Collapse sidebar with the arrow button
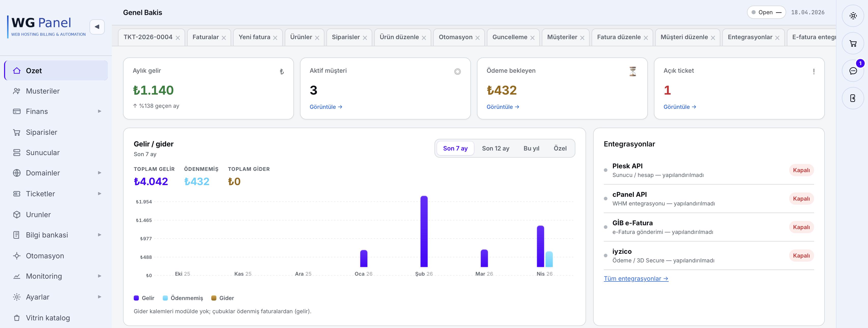868x328 pixels. tap(97, 27)
